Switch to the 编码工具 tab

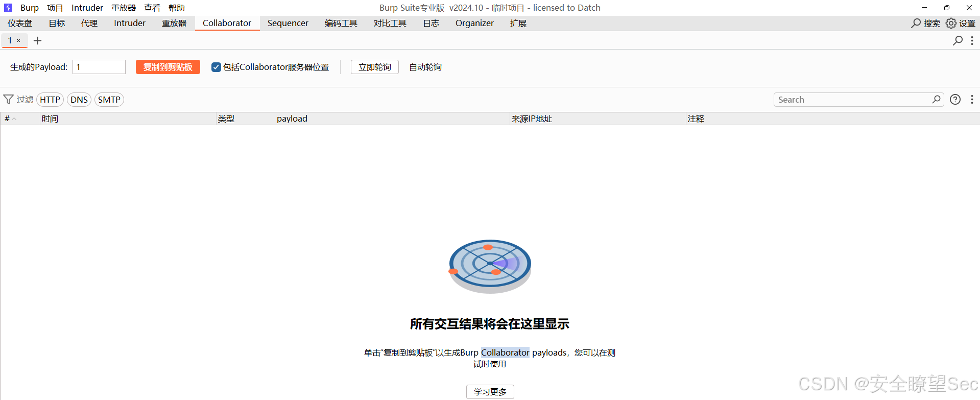point(341,23)
